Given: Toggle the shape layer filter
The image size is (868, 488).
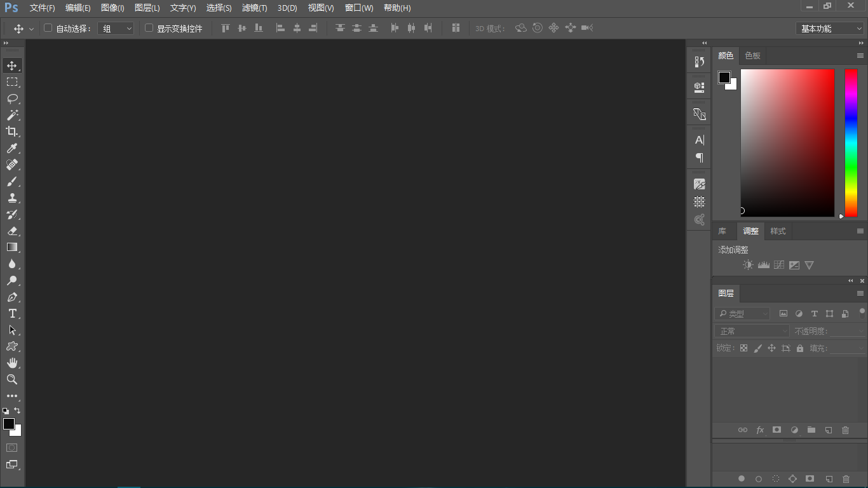Looking at the screenshot, I should tap(829, 314).
